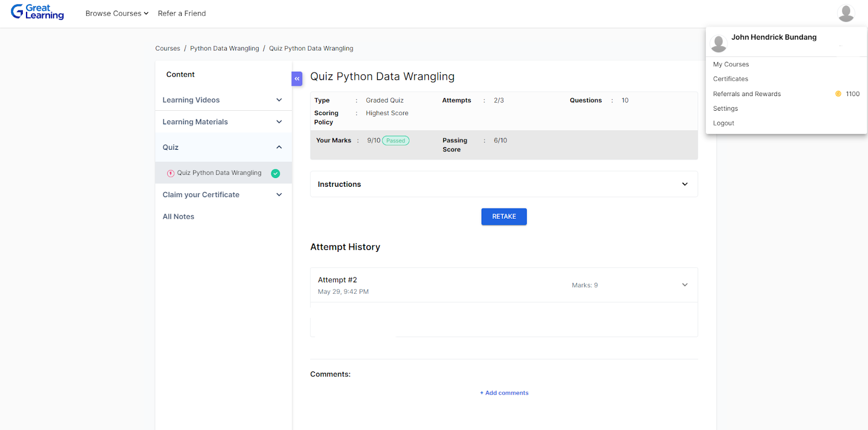Click the 6/10 passing score value
Image resolution: width=868 pixels, height=430 pixels.
click(500, 141)
